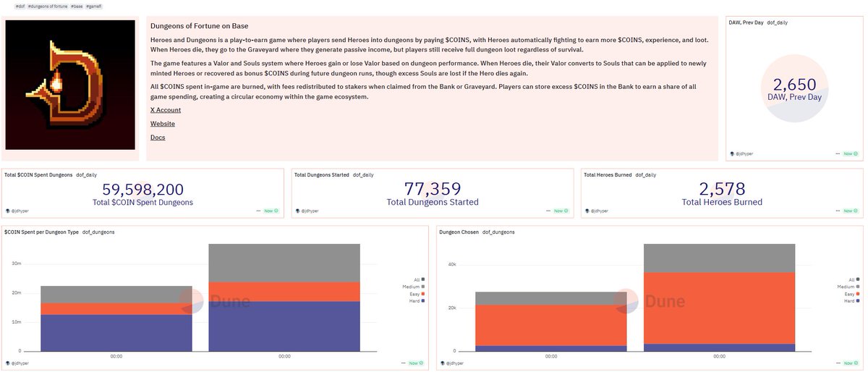Open the DAW, Prev Day panel title

tap(746, 23)
